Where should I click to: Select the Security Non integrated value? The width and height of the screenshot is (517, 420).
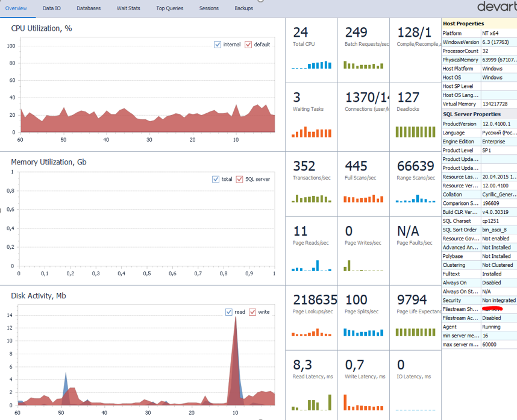(498, 300)
